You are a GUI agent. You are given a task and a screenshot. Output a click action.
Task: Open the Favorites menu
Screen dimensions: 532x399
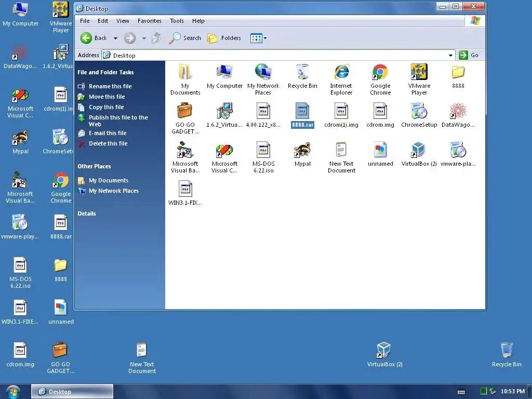(149, 21)
